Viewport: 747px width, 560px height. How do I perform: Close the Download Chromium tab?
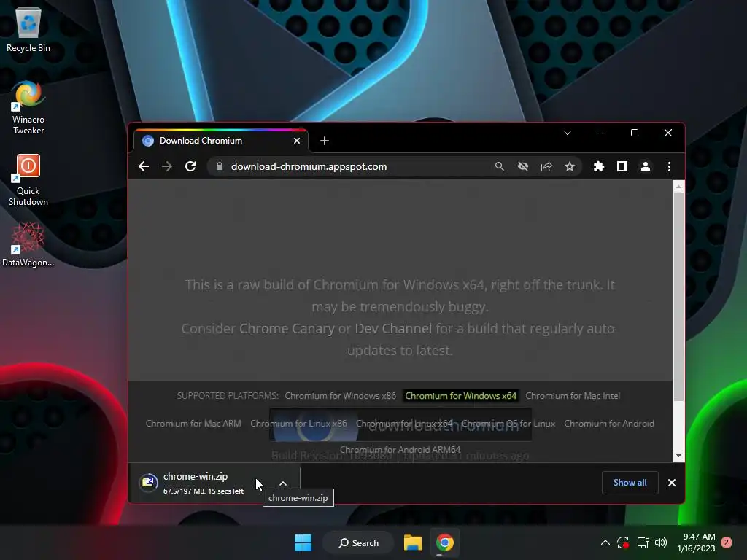297,141
